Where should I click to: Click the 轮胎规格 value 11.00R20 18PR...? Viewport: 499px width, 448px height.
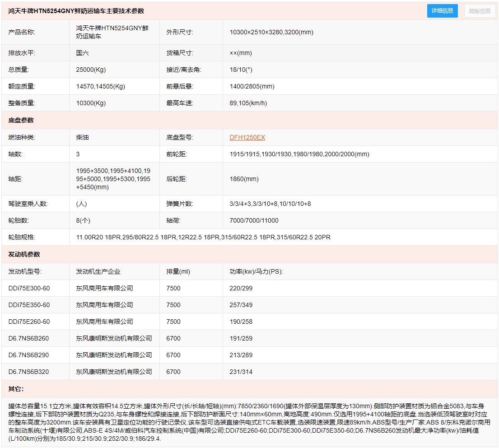203,237
